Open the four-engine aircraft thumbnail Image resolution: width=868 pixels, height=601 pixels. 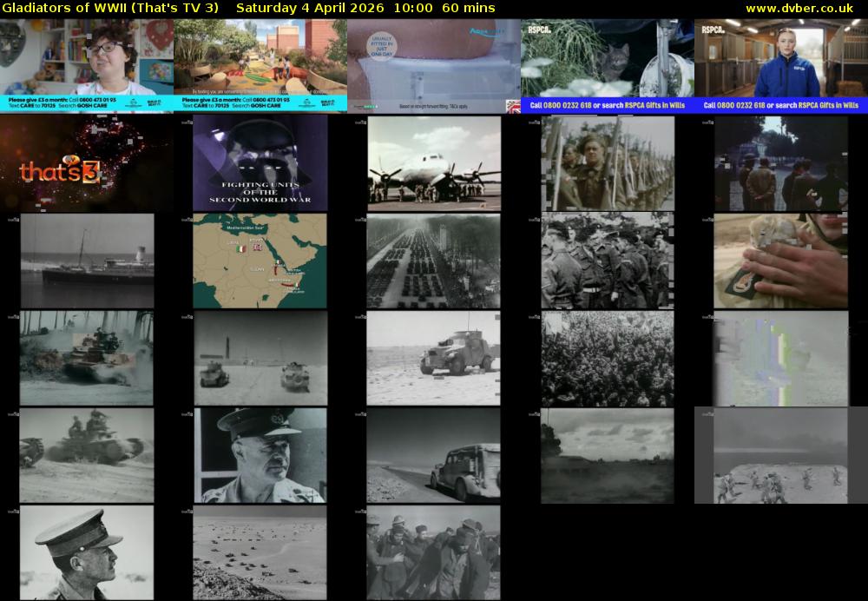point(431,162)
